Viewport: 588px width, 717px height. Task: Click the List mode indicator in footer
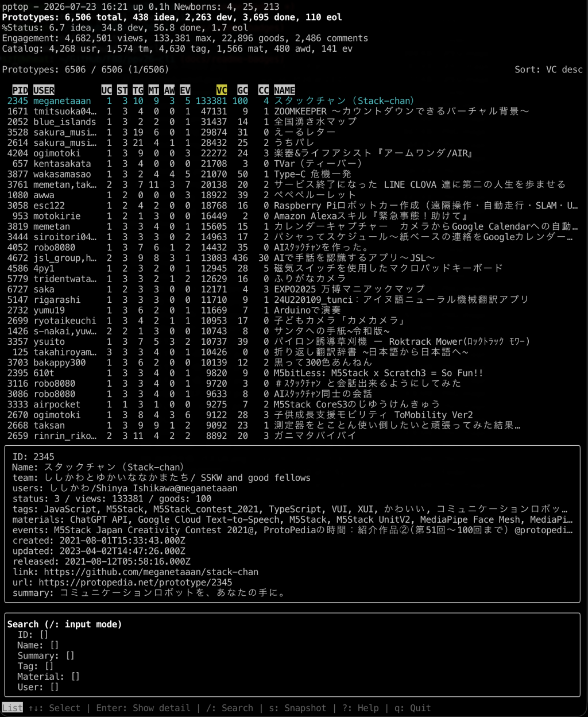13,708
